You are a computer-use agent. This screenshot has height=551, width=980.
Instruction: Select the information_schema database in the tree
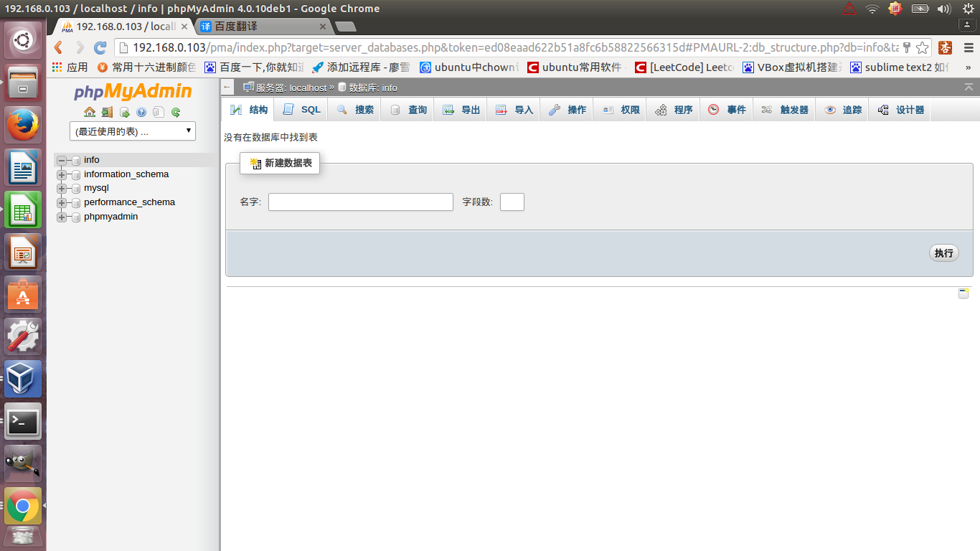tap(126, 174)
